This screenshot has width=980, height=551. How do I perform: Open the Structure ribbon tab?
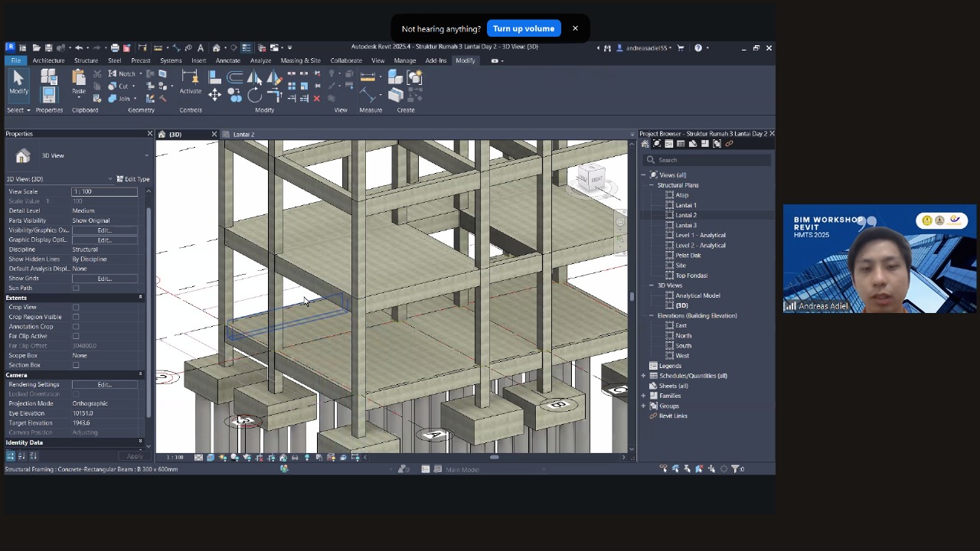click(x=86, y=60)
